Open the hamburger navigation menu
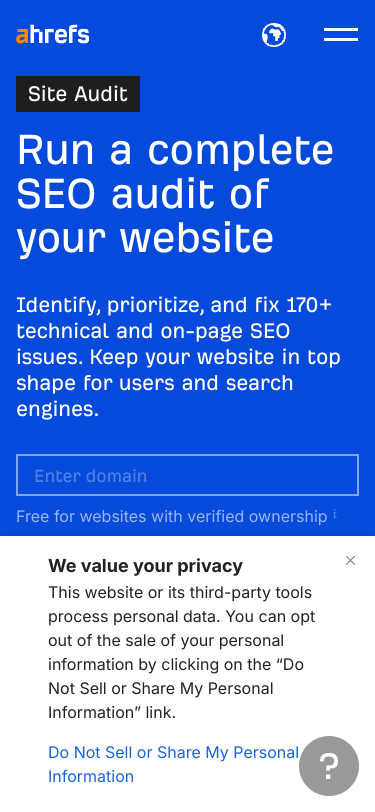Screen dimensions: 375x812 pos(341,35)
